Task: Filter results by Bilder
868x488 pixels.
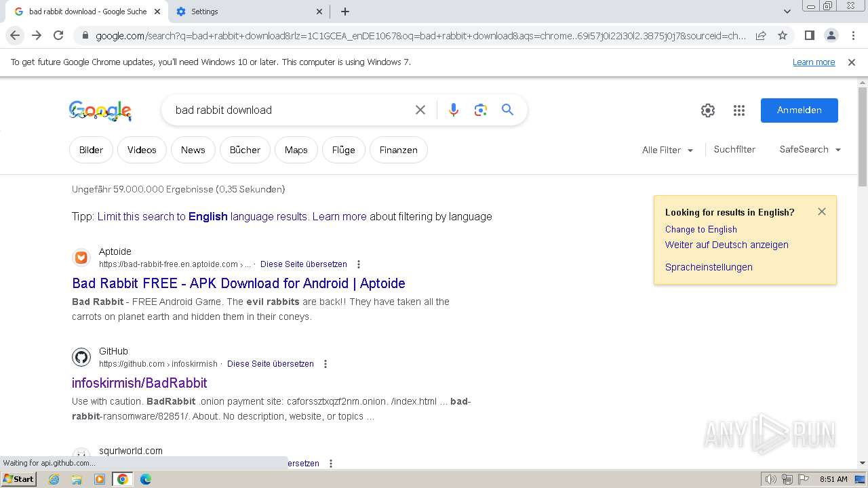Action: (x=91, y=150)
